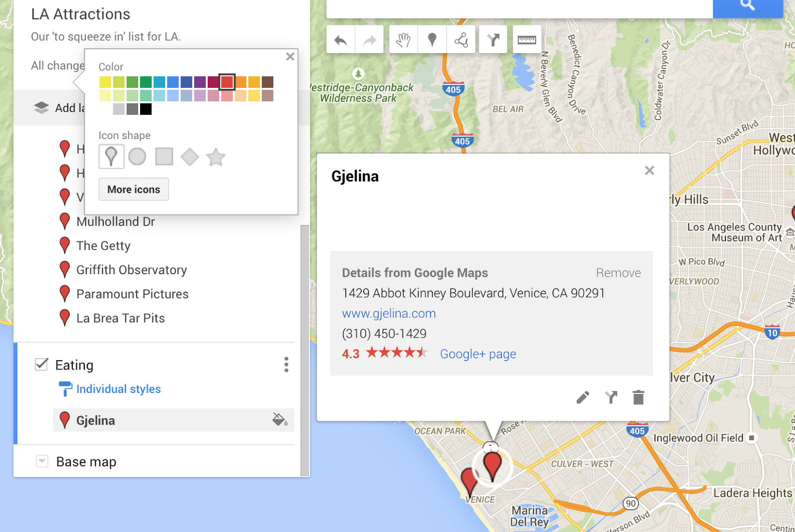The height and width of the screenshot is (532, 795).
Task: Delete Gjelina with the trash icon
Action: pyautogui.click(x=638, y=397)
